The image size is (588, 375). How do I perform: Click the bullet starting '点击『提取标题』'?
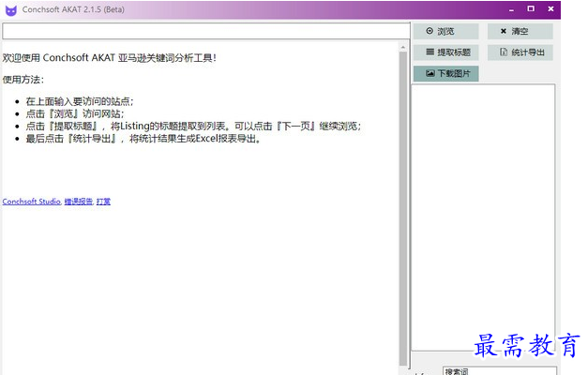tap(193, 126)
